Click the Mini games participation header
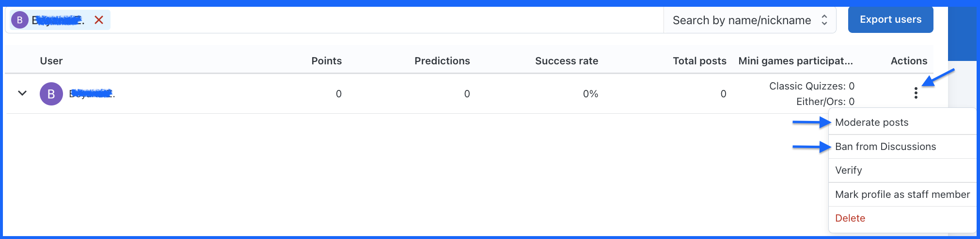Viewport: 980px width, 239px height. click(x=795, y=61)
